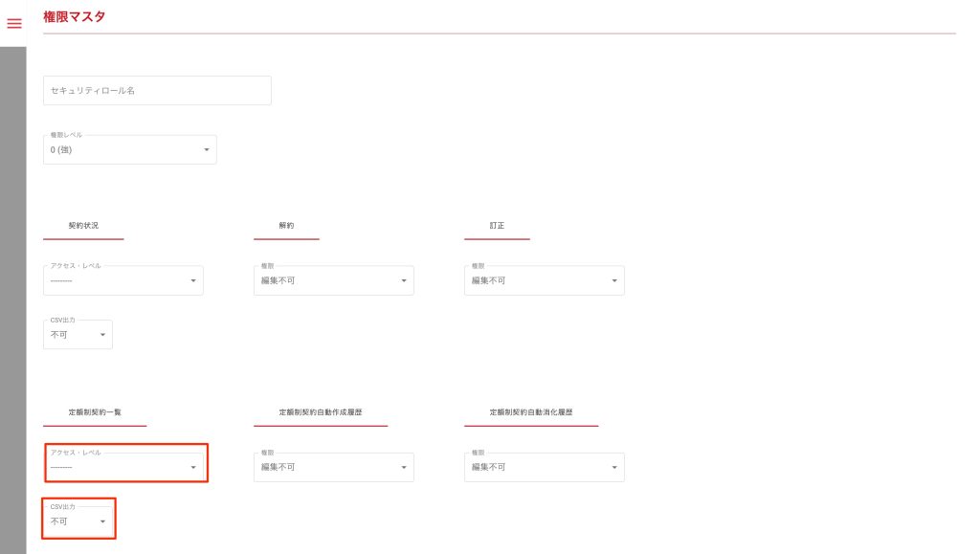980x554 pixels.
Task: Open the hamburger navigation menu
Action: coord(13,23)
